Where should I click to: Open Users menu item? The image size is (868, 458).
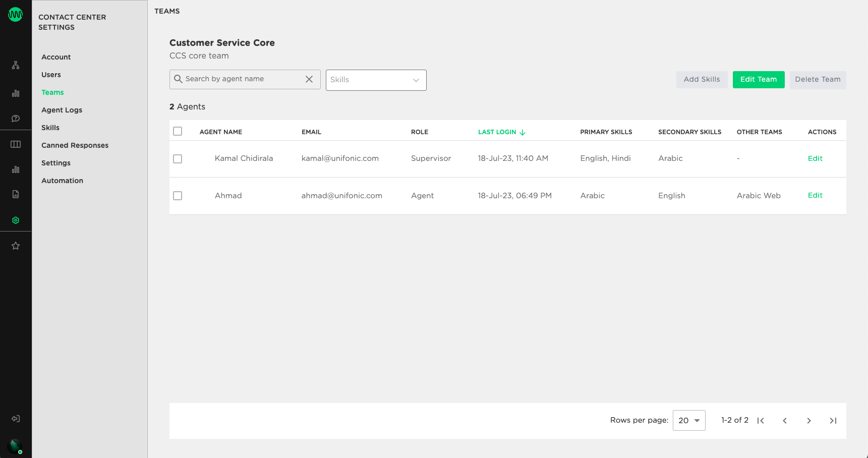pyautogui.click(x=51, y=75)
